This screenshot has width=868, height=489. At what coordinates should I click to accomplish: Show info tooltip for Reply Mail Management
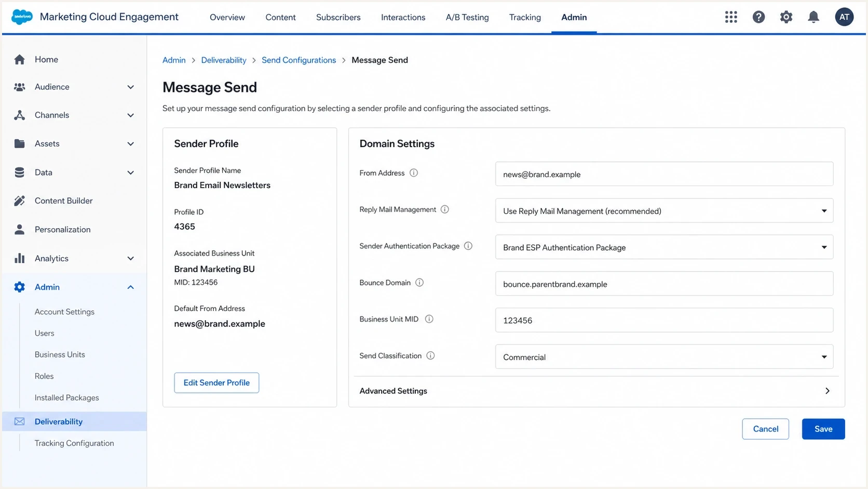[445, 209]
